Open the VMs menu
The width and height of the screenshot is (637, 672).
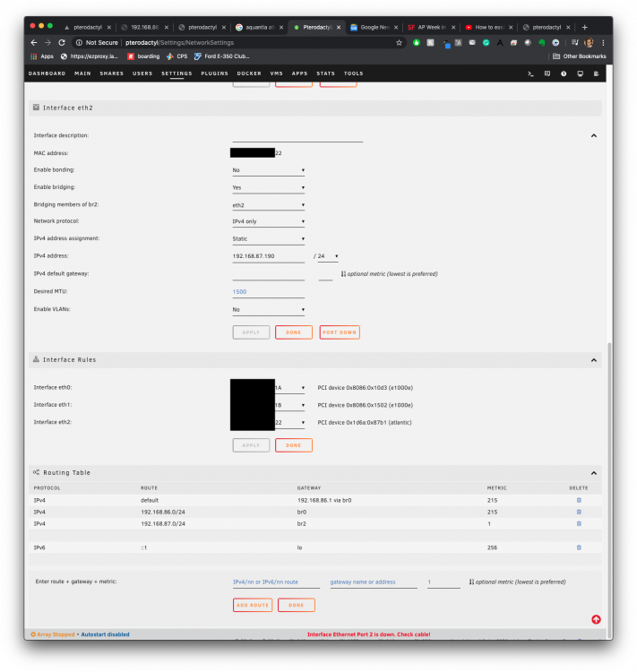point(277,73)
